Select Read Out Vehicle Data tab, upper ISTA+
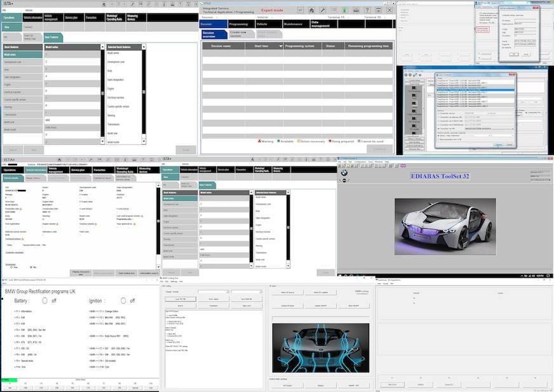Screen dimensions: 554x392 [31, 37]
